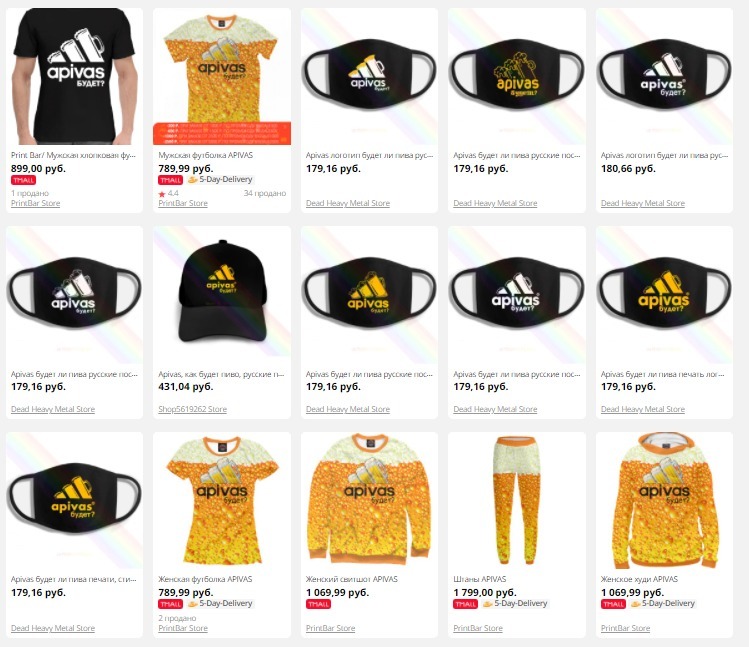Click the 5-Day-Delivery badge under Женская футболка APIVAS
Screen dimensions: 749x647
(220, 604)
